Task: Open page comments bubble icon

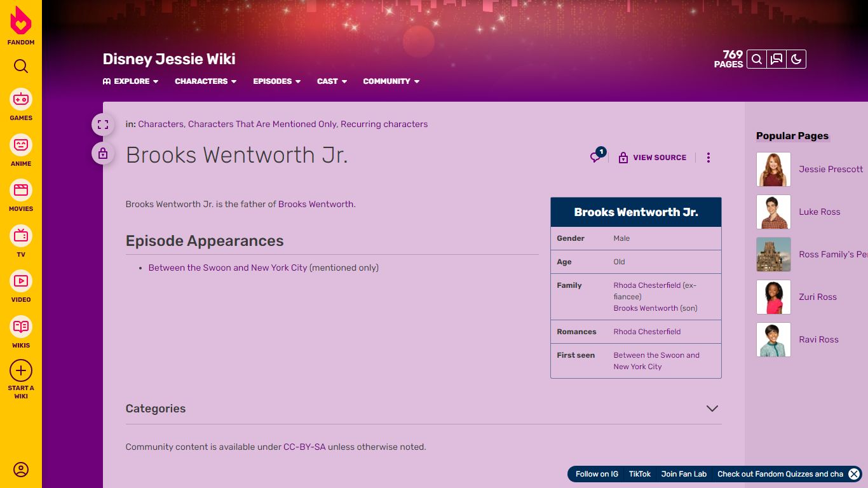Action: point(597,156)
